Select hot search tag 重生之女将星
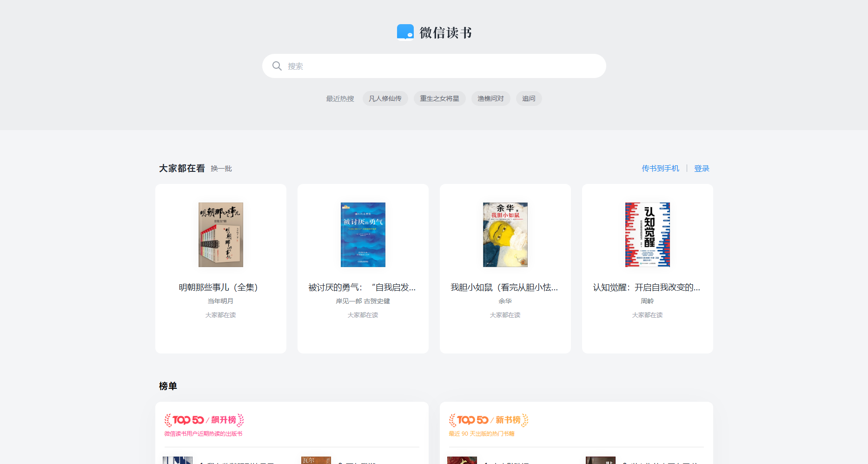Image resolution: width=868 pixels, height=464 pixels. (439, 98)
